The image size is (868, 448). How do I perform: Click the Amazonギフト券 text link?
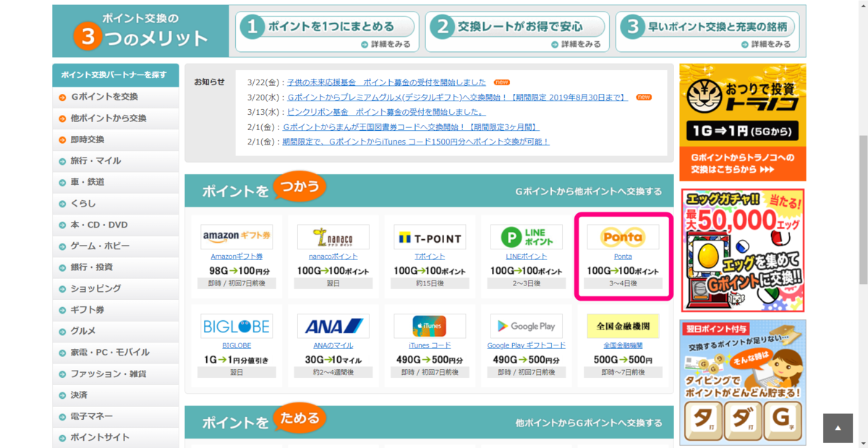(237, 257)
